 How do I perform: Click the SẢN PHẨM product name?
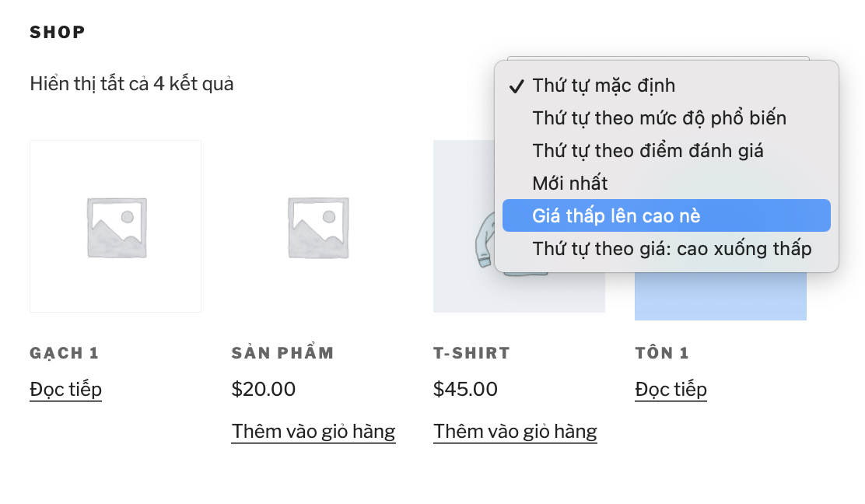click(x=282, y=352)
